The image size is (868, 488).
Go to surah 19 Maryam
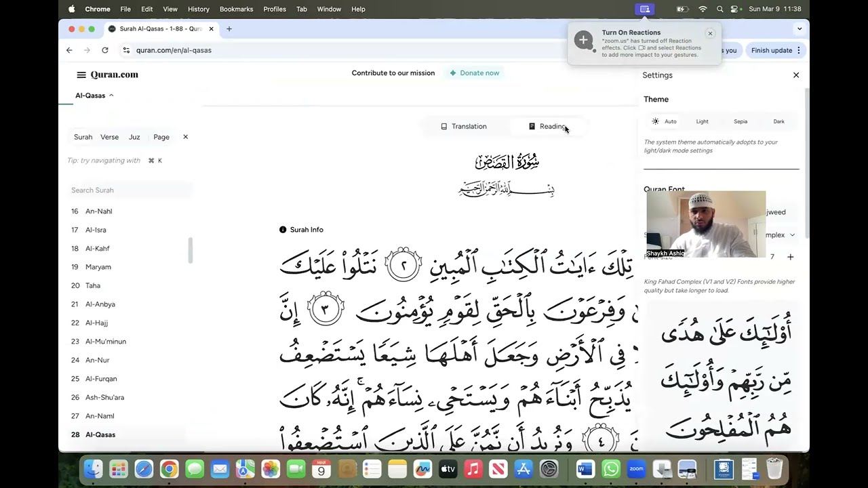tap(91, 267)
